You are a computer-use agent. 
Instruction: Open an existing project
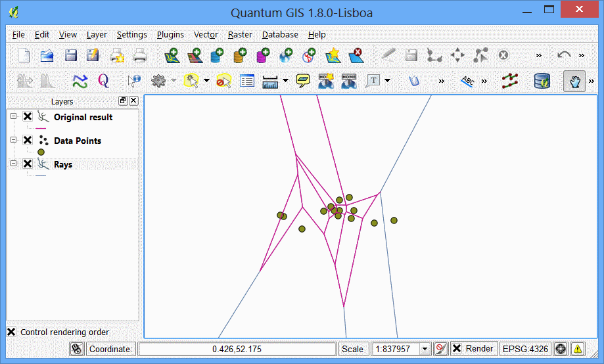[x=47, y=55]
